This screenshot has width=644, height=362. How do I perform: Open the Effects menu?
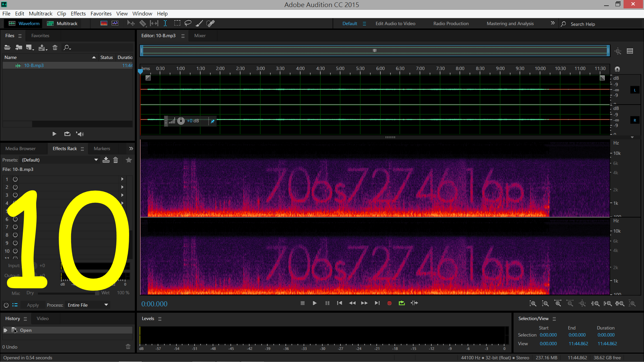point(78,14)
